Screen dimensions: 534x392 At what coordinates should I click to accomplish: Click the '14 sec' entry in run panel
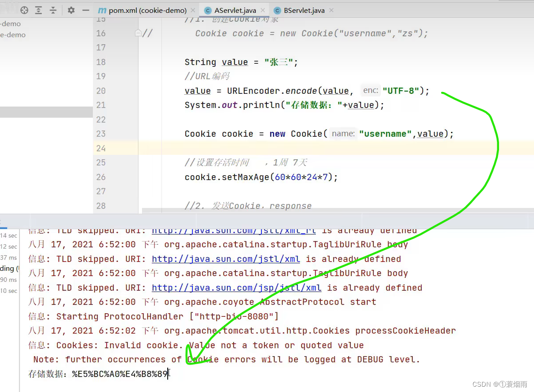(8, 235)
